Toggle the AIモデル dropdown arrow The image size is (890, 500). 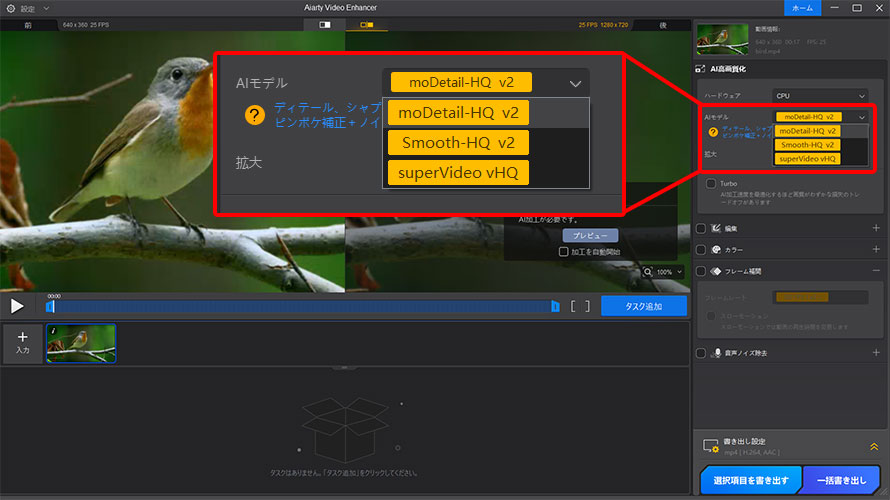862,117
